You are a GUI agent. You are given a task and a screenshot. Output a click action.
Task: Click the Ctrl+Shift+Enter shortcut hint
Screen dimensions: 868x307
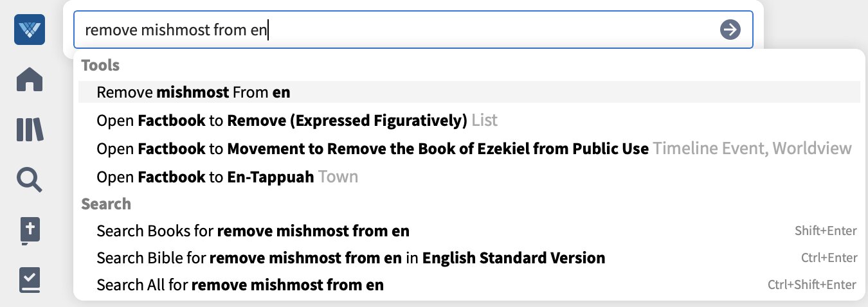tap(812, 285)
